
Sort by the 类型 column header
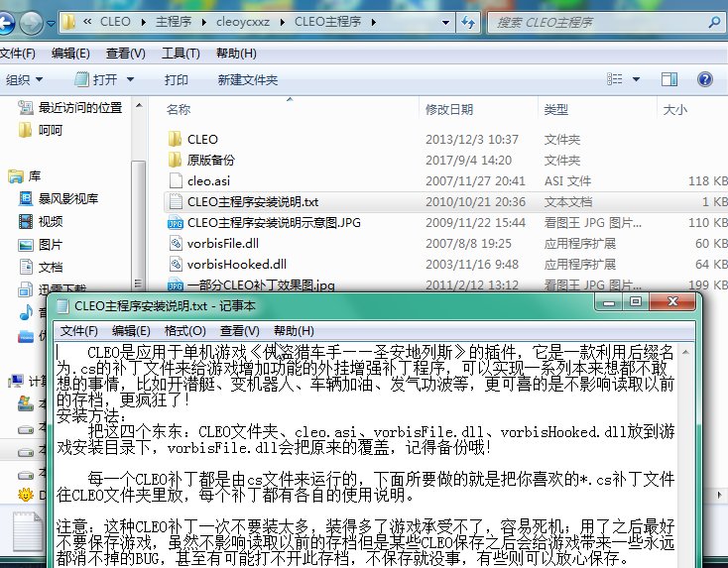tap(556, 109)
